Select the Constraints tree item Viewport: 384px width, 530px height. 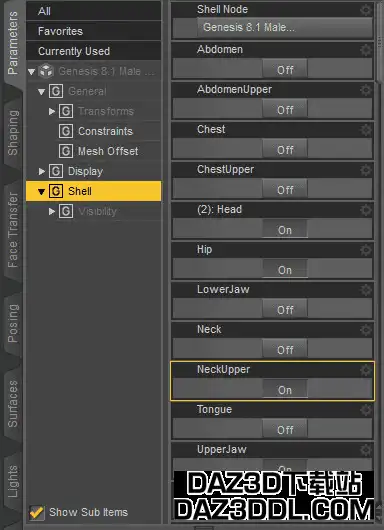[105, 131]
